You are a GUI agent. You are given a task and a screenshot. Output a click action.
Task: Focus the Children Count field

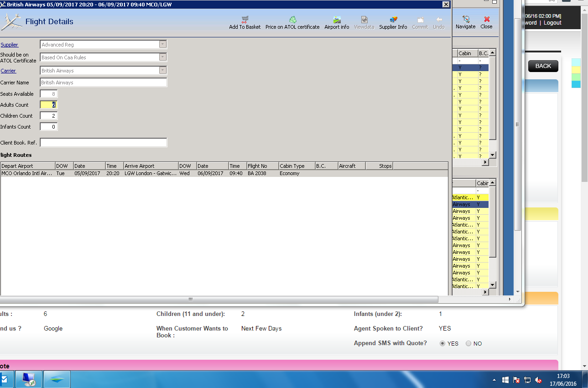point(49,116)
